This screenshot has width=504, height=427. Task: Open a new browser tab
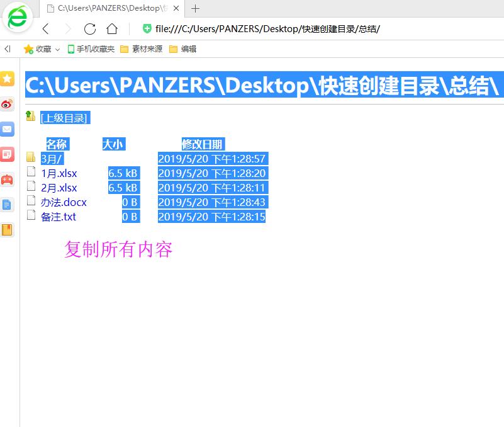coord(195,9)
